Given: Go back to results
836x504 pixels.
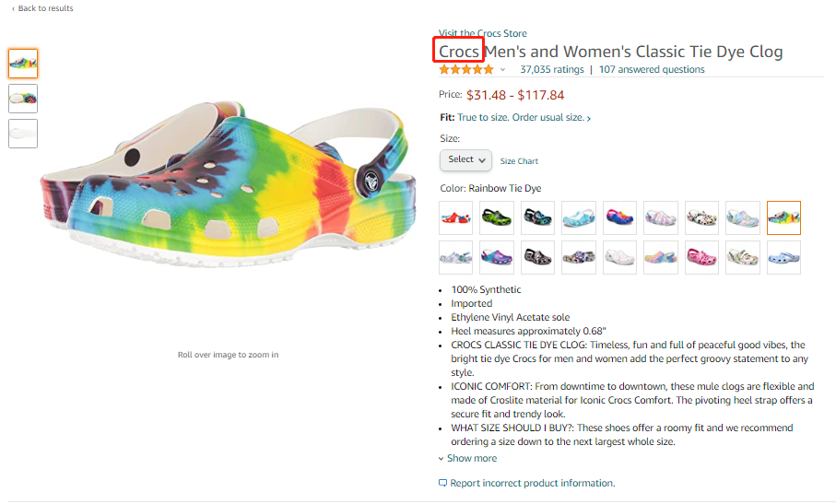Looking at the screenshot, I should (42, 8).
